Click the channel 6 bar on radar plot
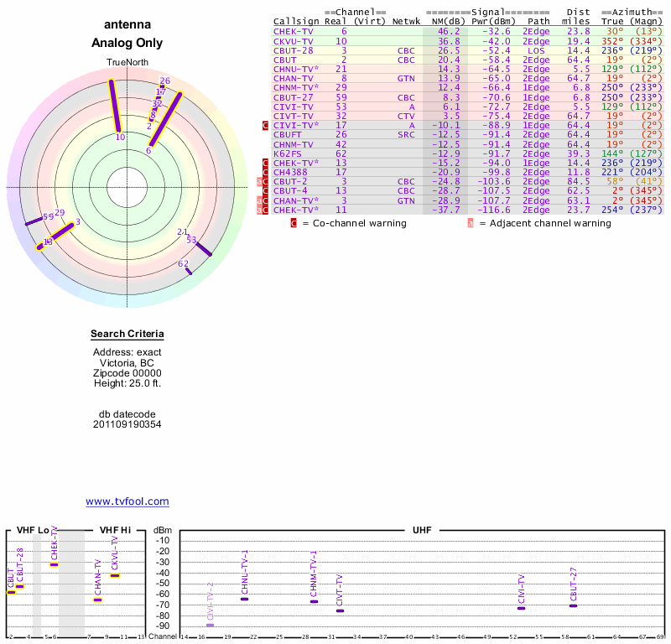671x644 pixels. [164, 121]
